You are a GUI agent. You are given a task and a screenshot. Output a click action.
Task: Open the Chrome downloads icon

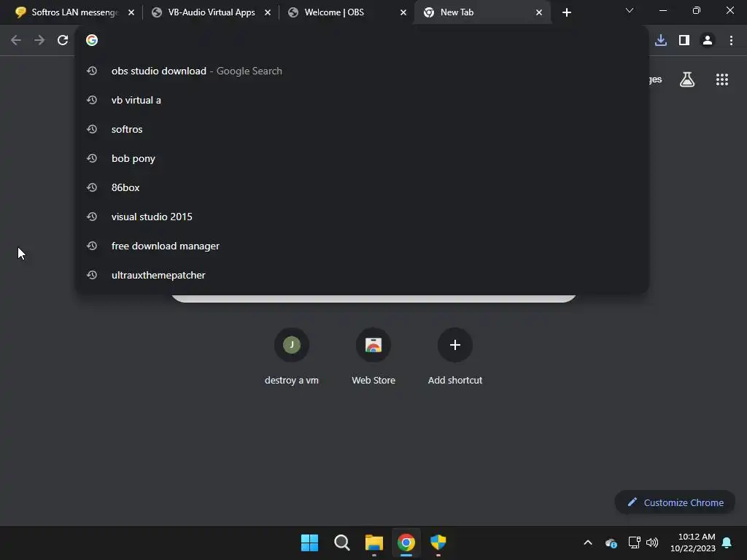(661, 40)
